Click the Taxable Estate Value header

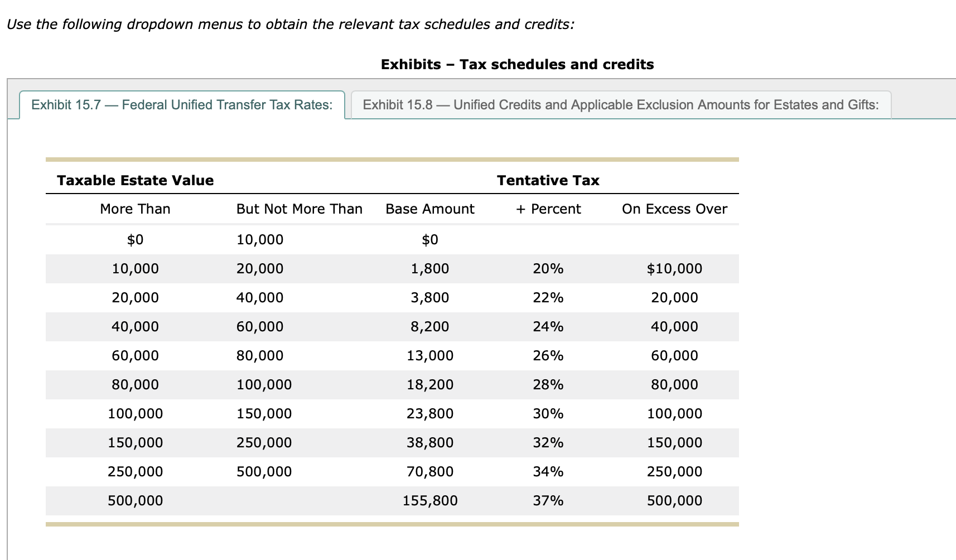[x=135, y=180]
